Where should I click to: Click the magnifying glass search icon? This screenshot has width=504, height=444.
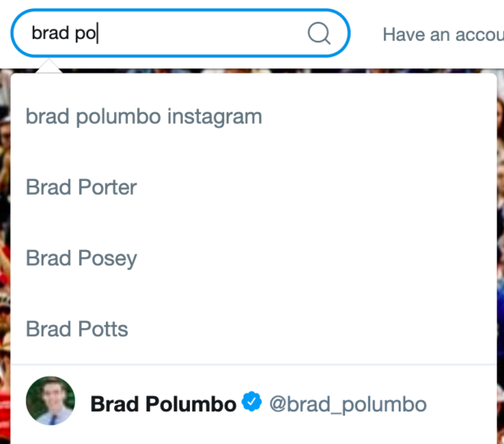pos(319,33)
